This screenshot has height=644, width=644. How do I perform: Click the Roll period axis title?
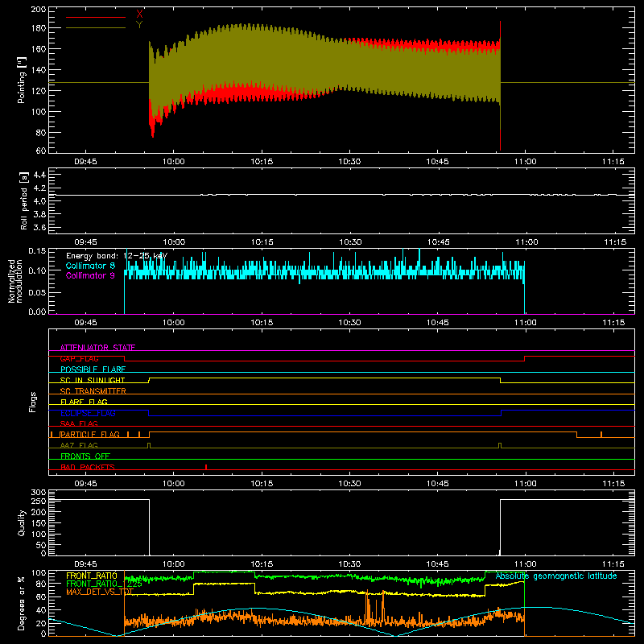pyautogui.click(x=24, y=201)
